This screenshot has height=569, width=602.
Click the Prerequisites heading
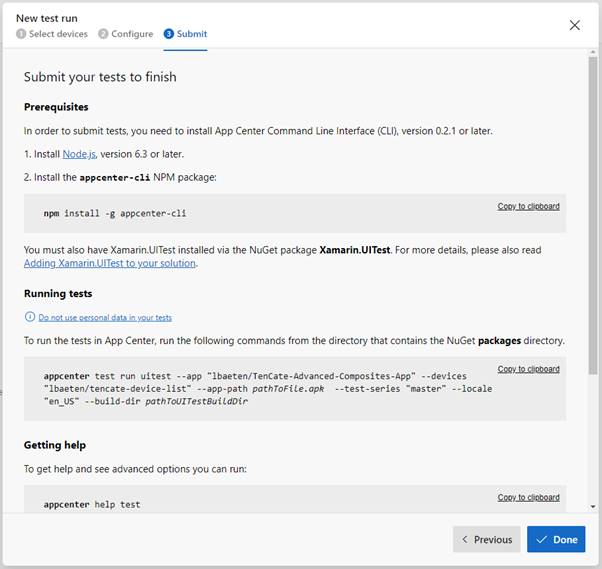point(56,107)
